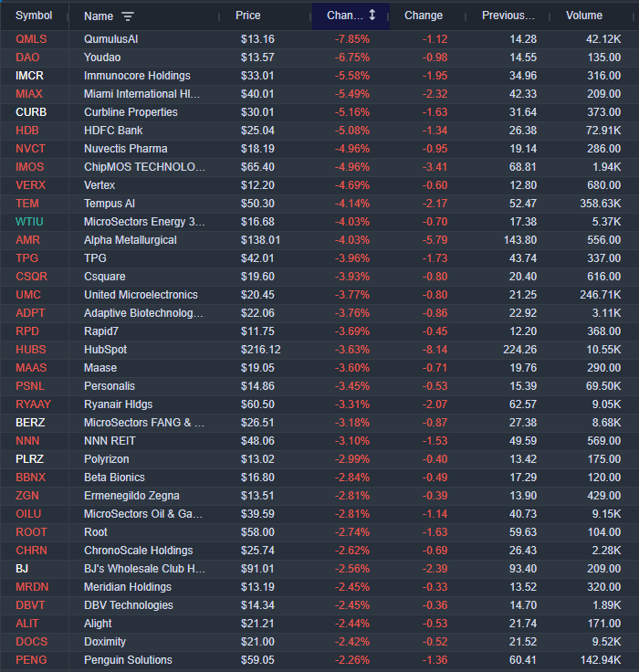This screenshot has height=672, width=639.
Task: Open the PSNL ticker symbol
Action: coord(30,386)
